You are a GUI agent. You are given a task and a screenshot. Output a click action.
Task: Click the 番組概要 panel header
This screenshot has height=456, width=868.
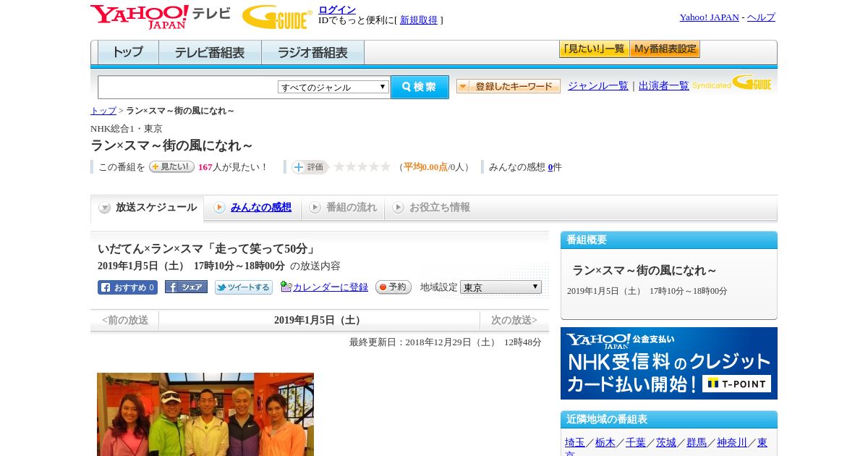[x=669, y=240]
